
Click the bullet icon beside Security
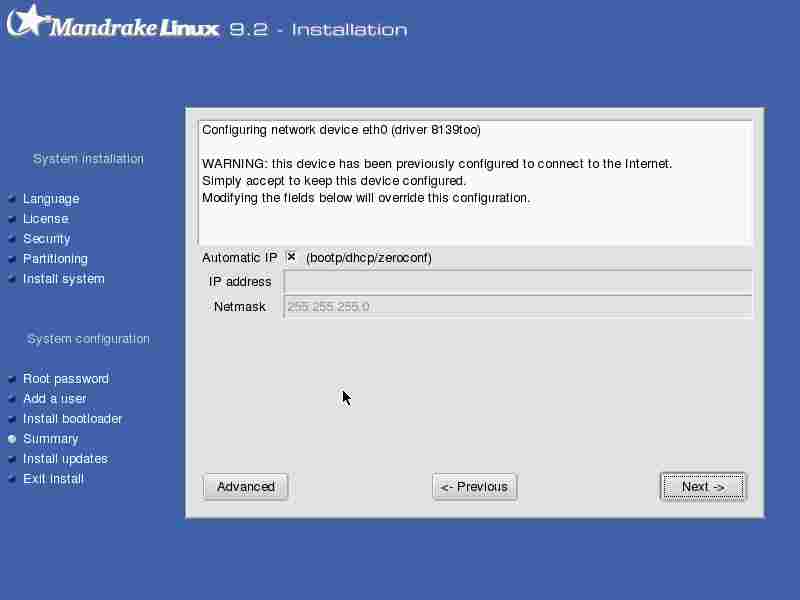tap(12, 239)
